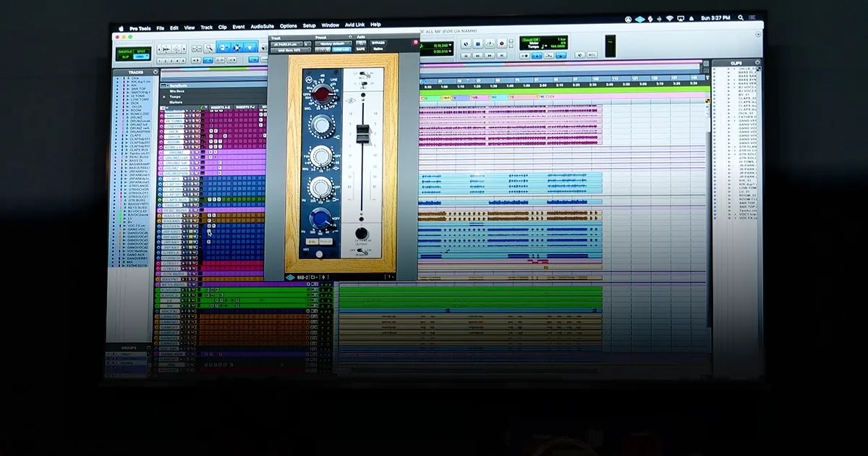Click the black Output knob on the Neve

pyautogui.click(x=361, y=233)
